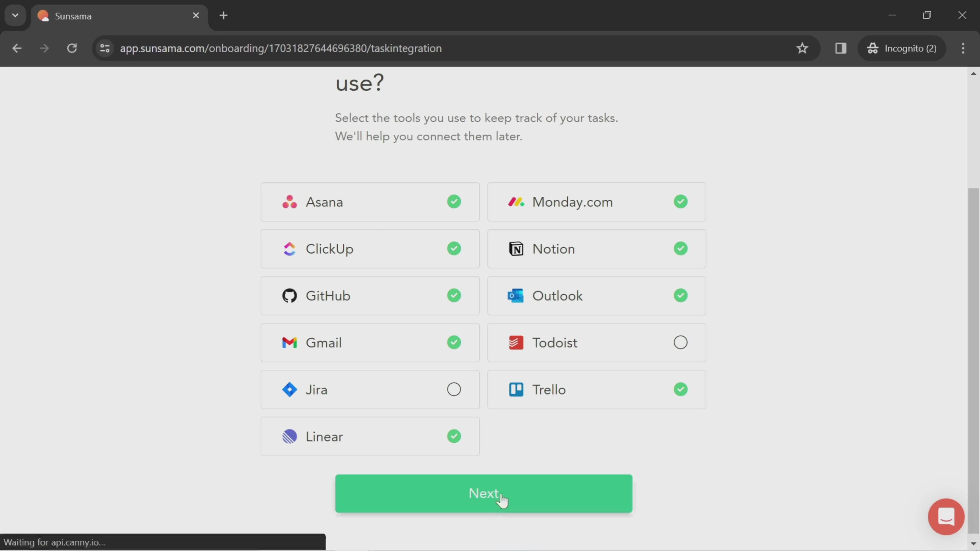Uncheck the GitHub checkmark
Screen dimensions: 980x551
coord(454,295)
